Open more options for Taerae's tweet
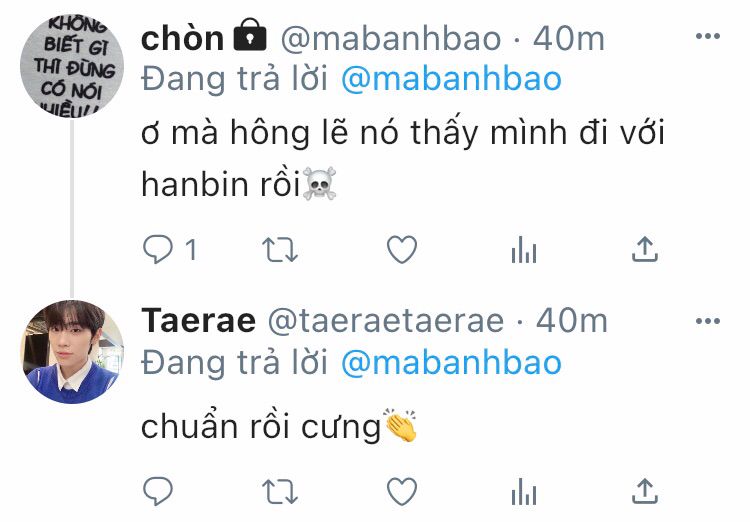 point(708,321)
